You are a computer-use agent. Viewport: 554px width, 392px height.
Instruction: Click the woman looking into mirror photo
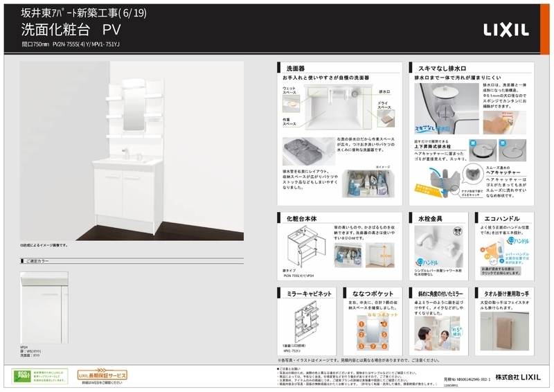click(438, 333)
